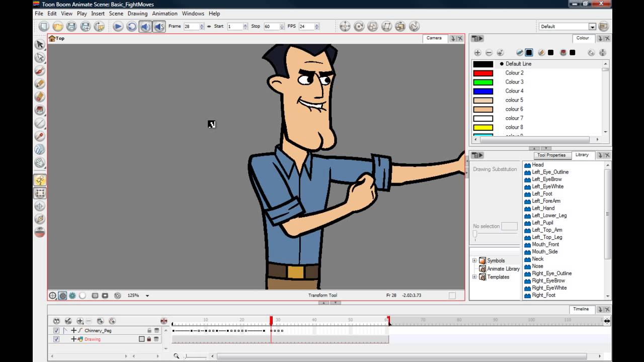Image resolution: width=644 pixels, height=362 pixels.
Task: Click the workspace manager icon
Action: pyautogui.click(x=603, y=27)
